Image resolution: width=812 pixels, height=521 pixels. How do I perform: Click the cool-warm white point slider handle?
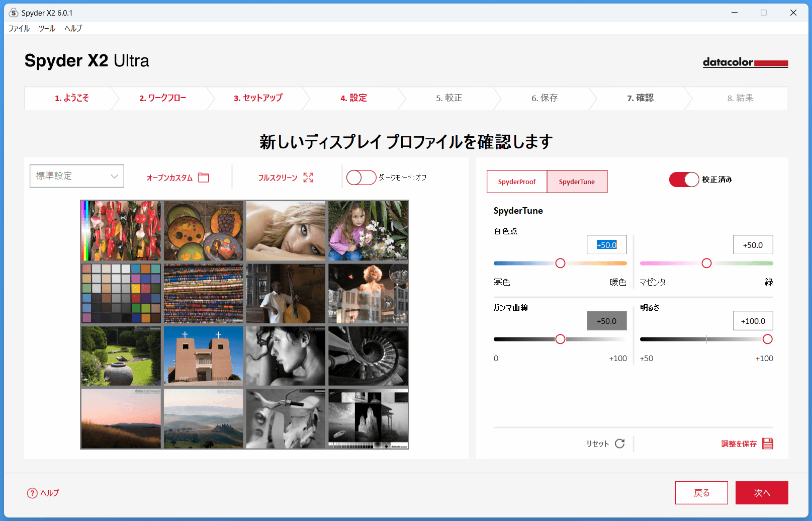[x=560, y=263]
